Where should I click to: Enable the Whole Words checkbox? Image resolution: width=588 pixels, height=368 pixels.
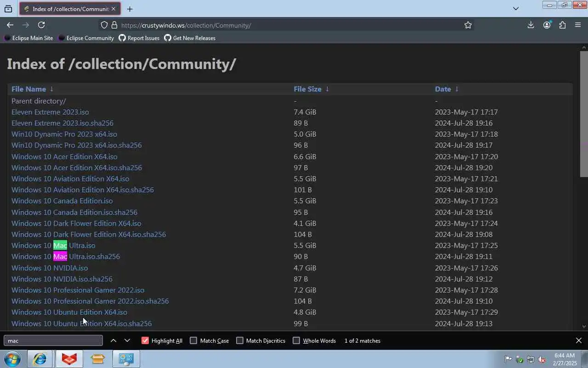[296, 340]
